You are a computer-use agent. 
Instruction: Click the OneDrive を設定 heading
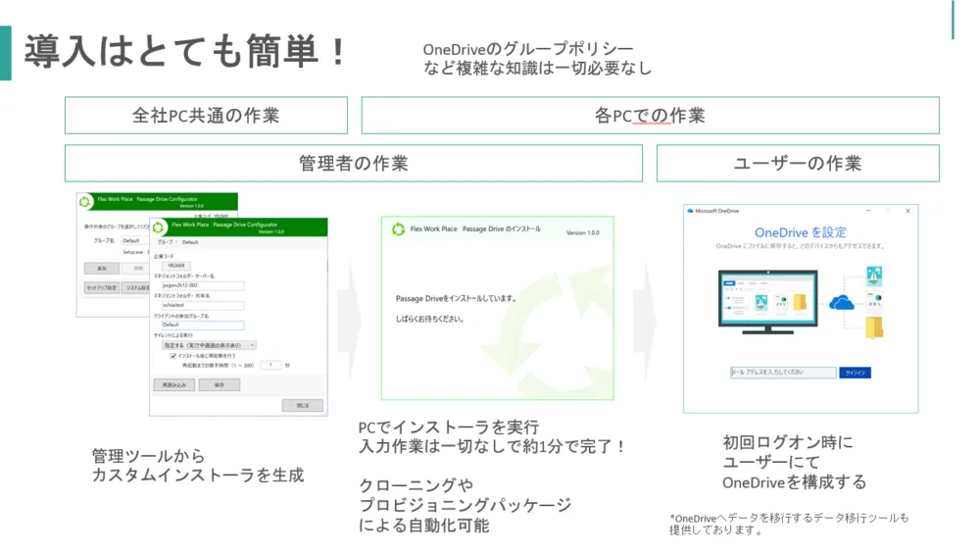(801, 232)
